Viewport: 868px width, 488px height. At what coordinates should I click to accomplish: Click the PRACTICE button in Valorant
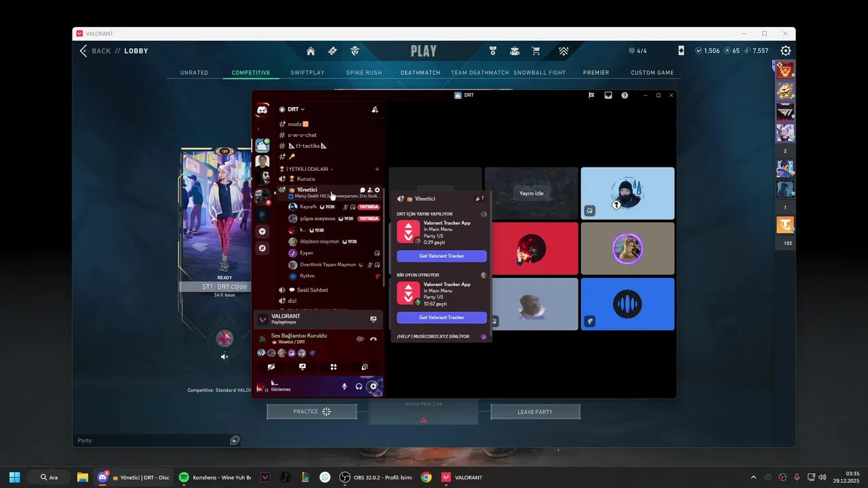(312, 411)
